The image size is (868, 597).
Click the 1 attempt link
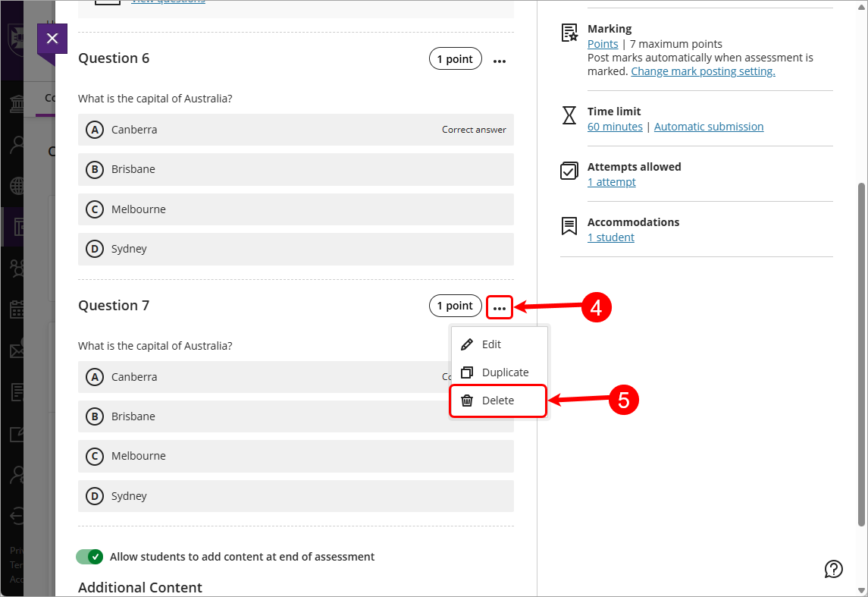[612, 182]
